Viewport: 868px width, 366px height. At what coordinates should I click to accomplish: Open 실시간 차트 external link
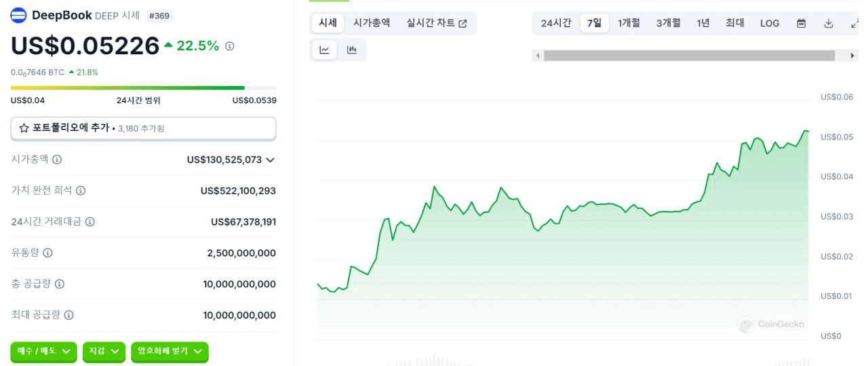[437, 23]
